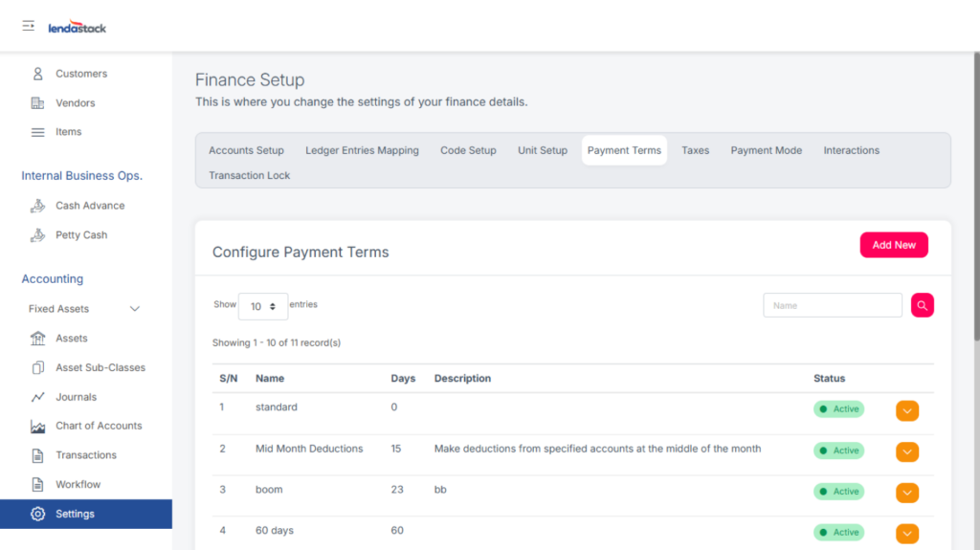Image resolution: width=980 pixels, height=550 pixels.
Task: Open Chart of Accounts
Action: click(x=98, y=426)
